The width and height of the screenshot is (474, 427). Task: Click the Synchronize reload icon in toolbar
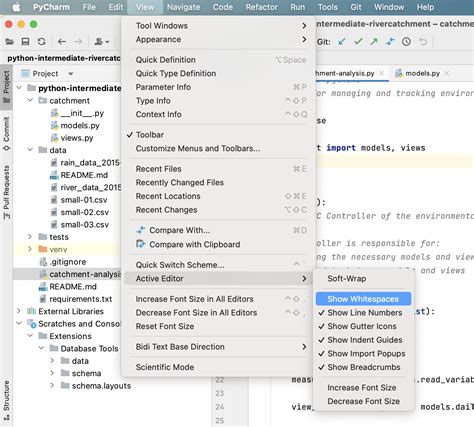pyautogui.click(x=41, y=42)
